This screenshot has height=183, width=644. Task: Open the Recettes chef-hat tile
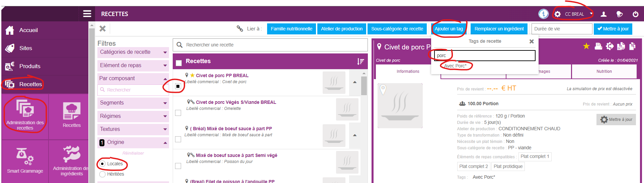[72, 116]
